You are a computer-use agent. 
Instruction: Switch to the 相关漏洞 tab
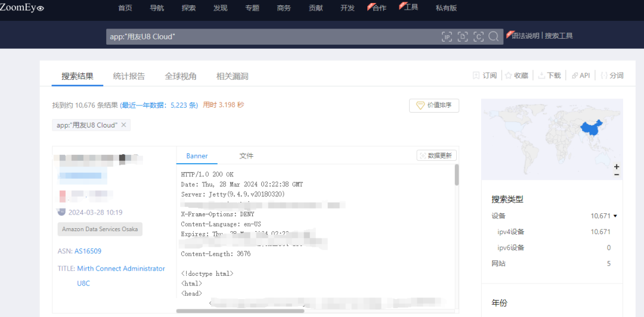[232, 76]
